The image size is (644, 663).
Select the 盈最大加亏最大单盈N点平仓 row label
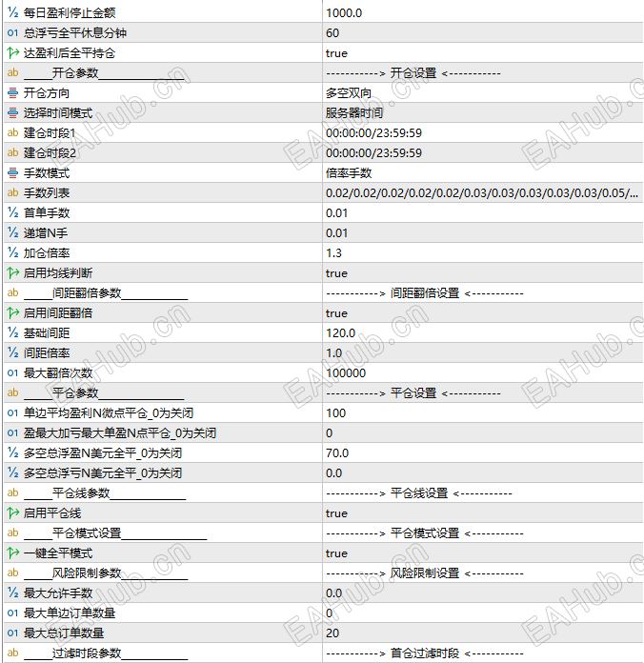(120, 433)
